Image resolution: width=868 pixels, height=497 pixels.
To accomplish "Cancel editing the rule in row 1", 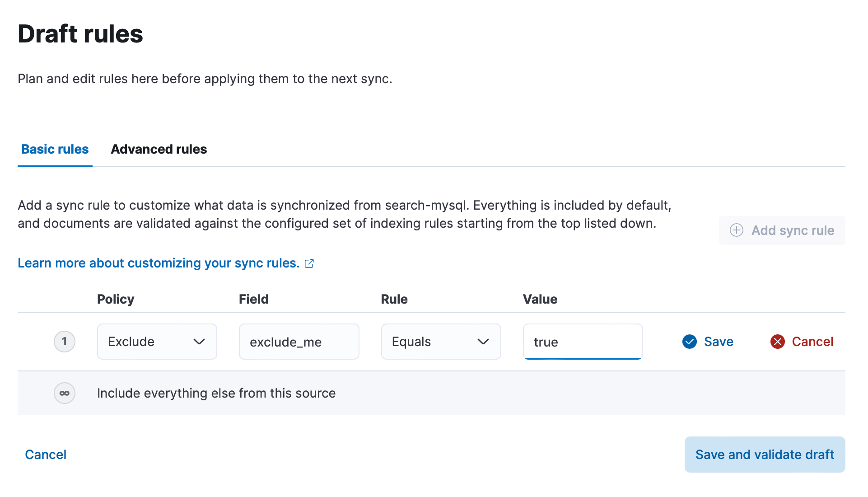I will [802, 342].
